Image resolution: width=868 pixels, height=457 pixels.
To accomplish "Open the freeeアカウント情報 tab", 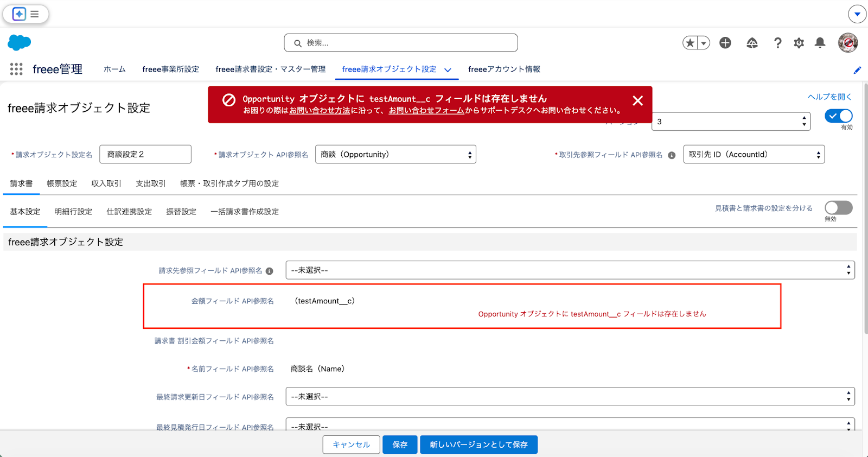I will point(504,69).
